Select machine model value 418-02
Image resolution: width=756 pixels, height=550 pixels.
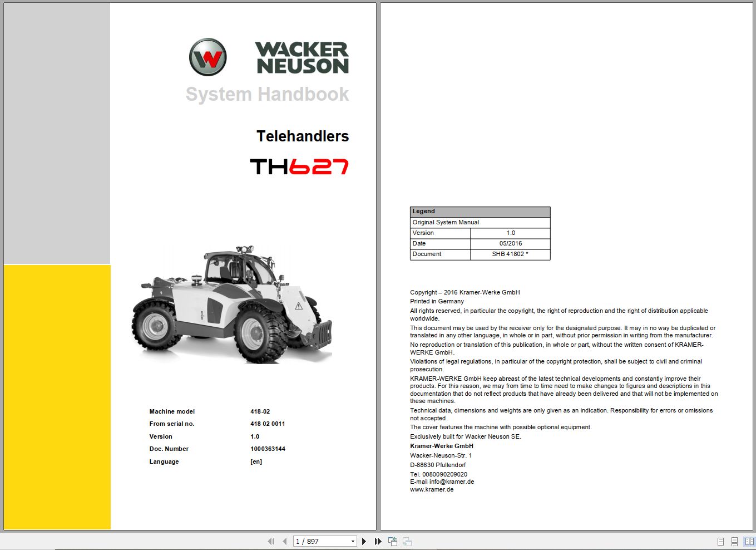point(260,411)
